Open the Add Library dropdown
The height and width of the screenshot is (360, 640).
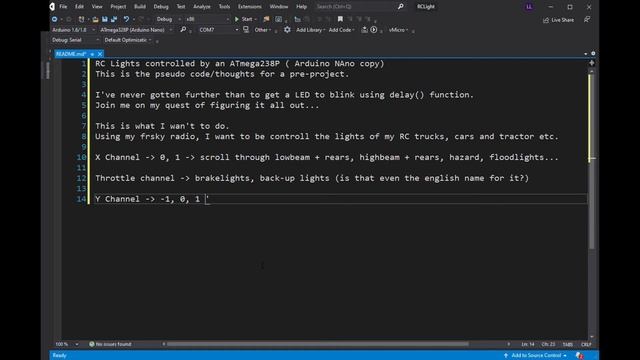click(310, 30)
